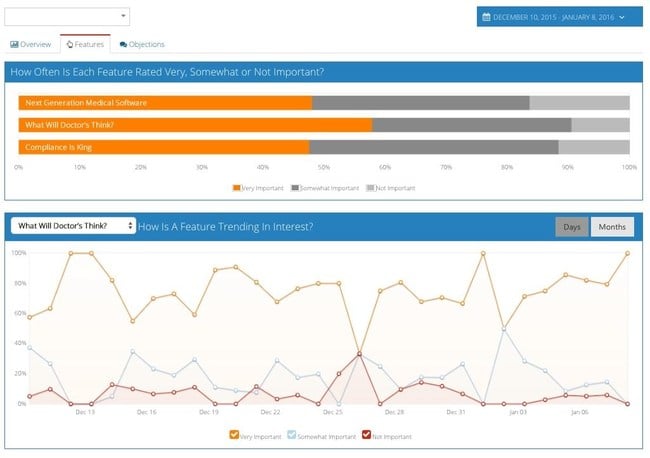650x458 pixels.
Task: Open the date range picker December 10, 2015 - January 8, 2016
Action: tap(559, 17)
